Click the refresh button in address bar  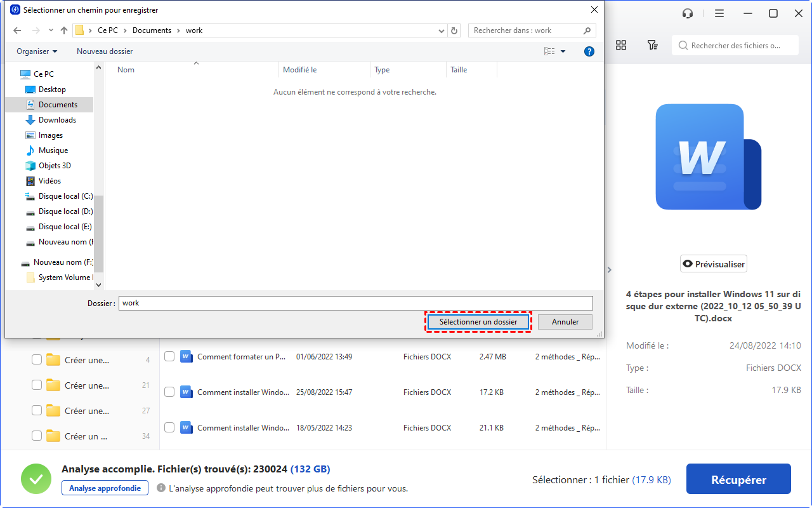[454, 30]
